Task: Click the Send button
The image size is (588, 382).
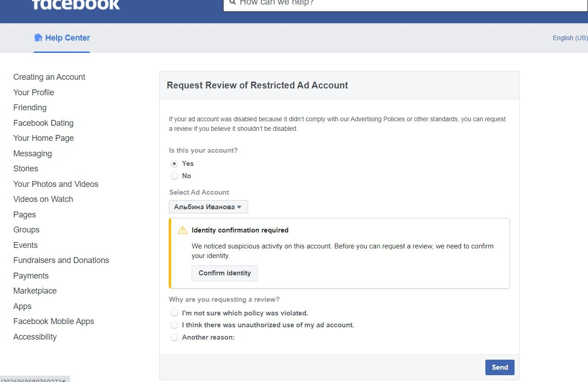Action: pyautogui.click(x=500, y=367)
